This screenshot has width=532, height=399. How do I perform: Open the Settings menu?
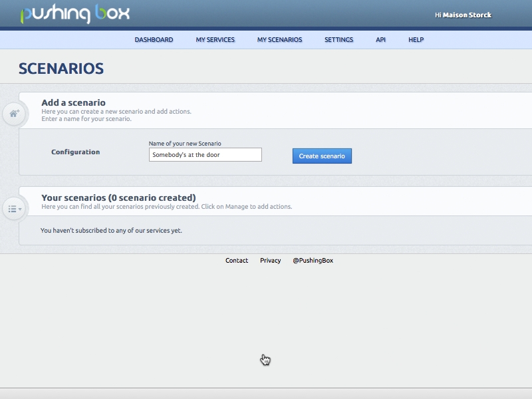point(339,39)
